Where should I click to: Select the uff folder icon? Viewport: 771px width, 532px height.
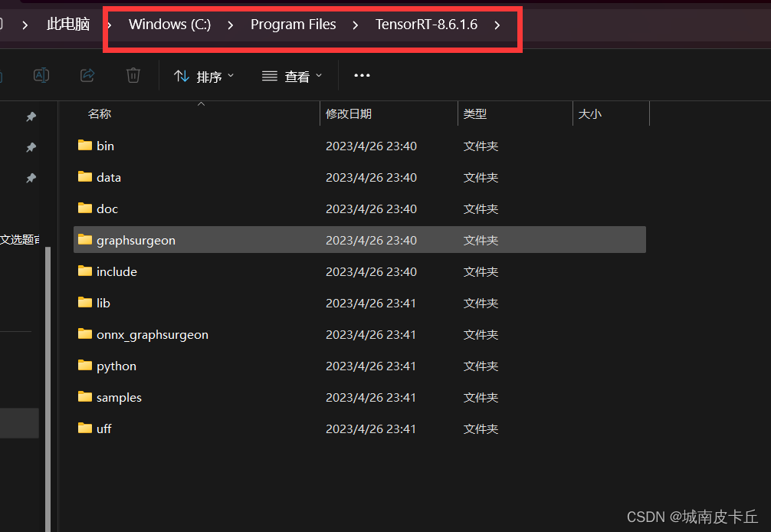(x=85, y=429)
